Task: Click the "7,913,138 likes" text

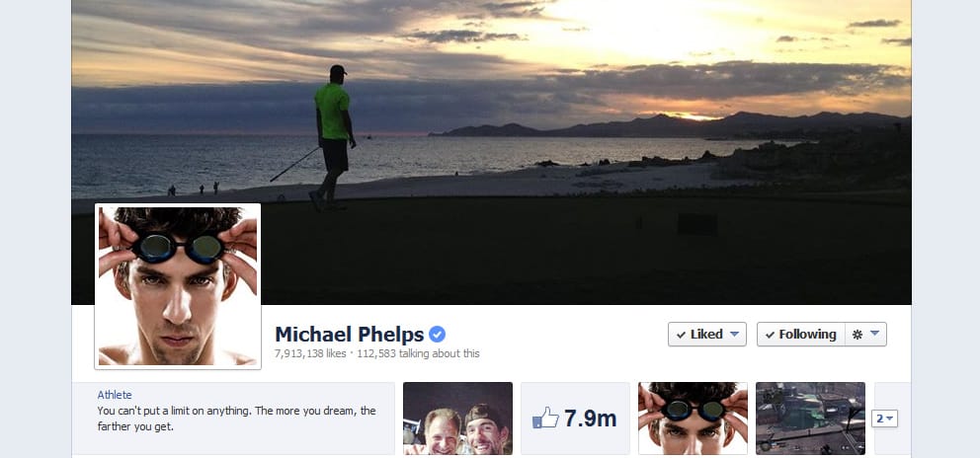Action: point(310,353)
